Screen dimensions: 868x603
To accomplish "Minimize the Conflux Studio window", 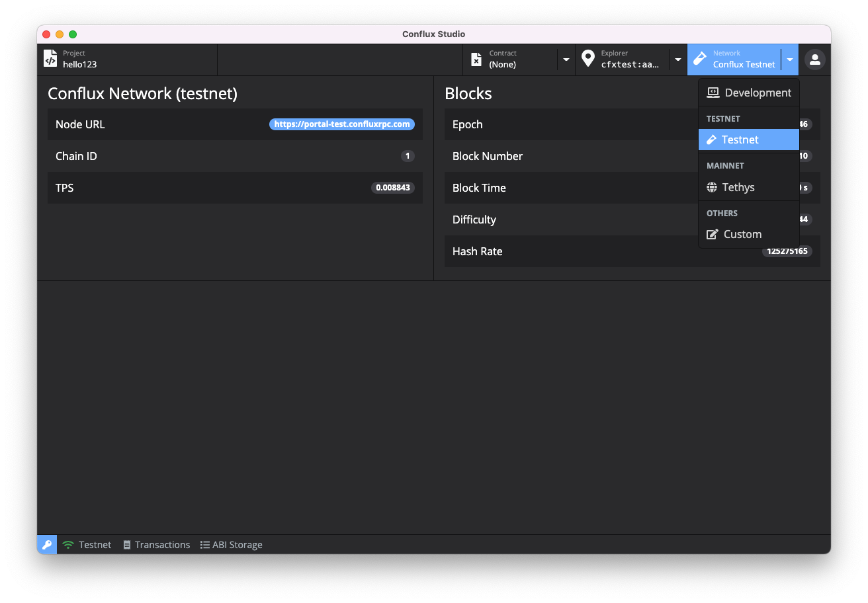I will point(60,34).
